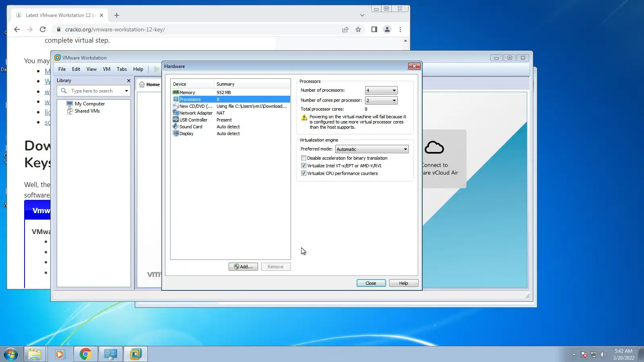Viewport: 644px width, 362px height.
Task: Open Action Center flag in the system tray
Action: [584, 354]
